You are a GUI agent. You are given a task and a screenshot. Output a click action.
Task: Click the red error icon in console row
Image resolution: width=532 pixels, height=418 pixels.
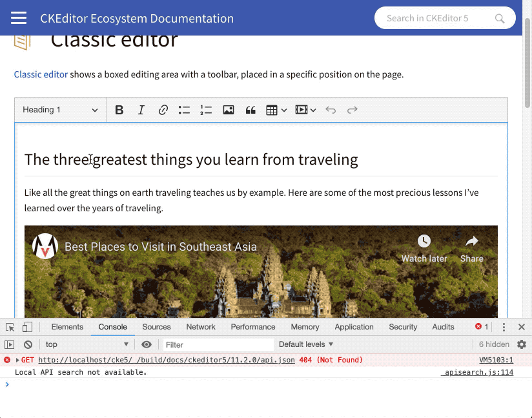pyautogui.click(x=7, y=360)
